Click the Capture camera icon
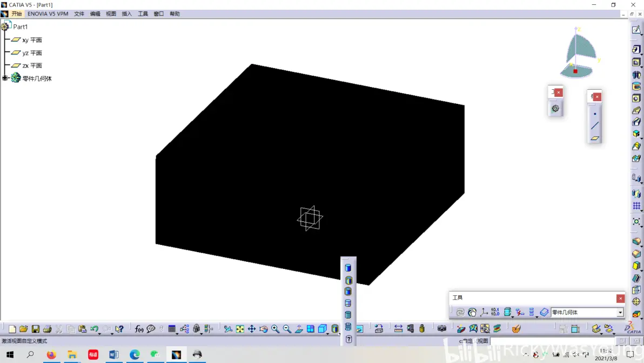This screenshot has height=363, width=644. (442, 329)
